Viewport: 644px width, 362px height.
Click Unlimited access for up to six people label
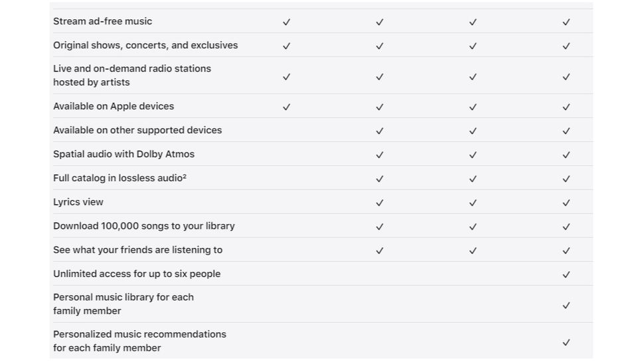pyautogui.click(x=137, y=273)
